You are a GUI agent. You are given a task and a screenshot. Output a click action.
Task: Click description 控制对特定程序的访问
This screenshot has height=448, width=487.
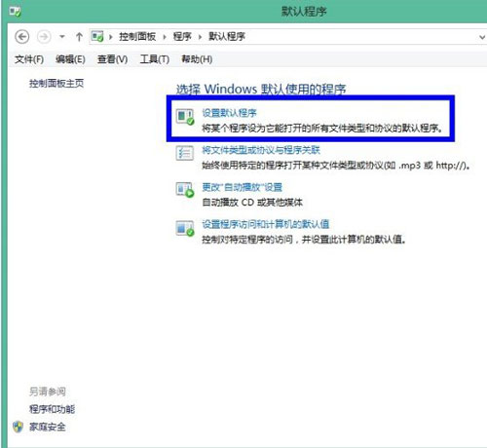[x=304, y=240]
